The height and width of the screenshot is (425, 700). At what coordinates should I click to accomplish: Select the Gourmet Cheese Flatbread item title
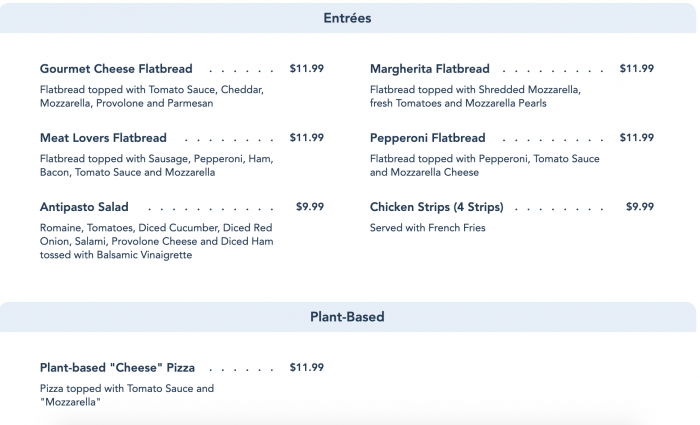coord(116,69)
